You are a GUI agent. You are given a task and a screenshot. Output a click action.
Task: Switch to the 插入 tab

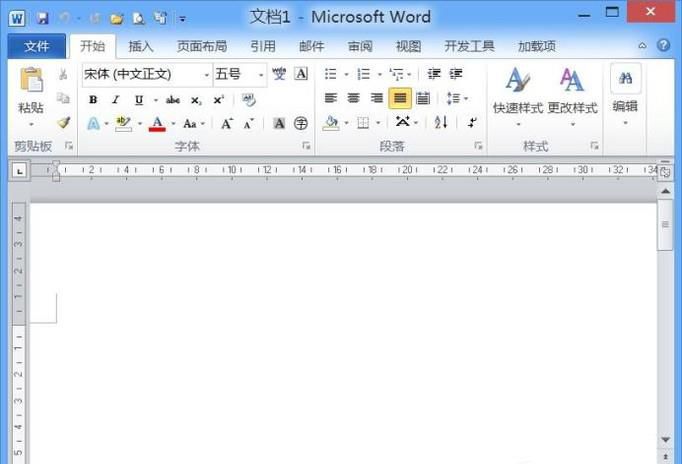point(141,46)
